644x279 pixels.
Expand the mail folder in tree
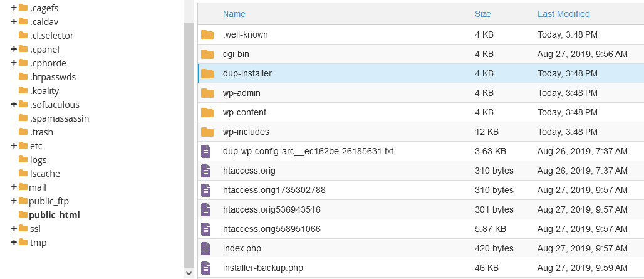tap(14, 187)
